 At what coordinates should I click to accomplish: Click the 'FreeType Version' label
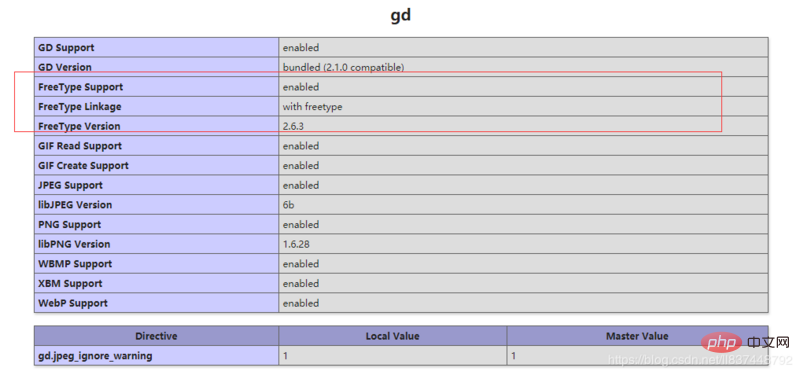[x=79, y=126]
